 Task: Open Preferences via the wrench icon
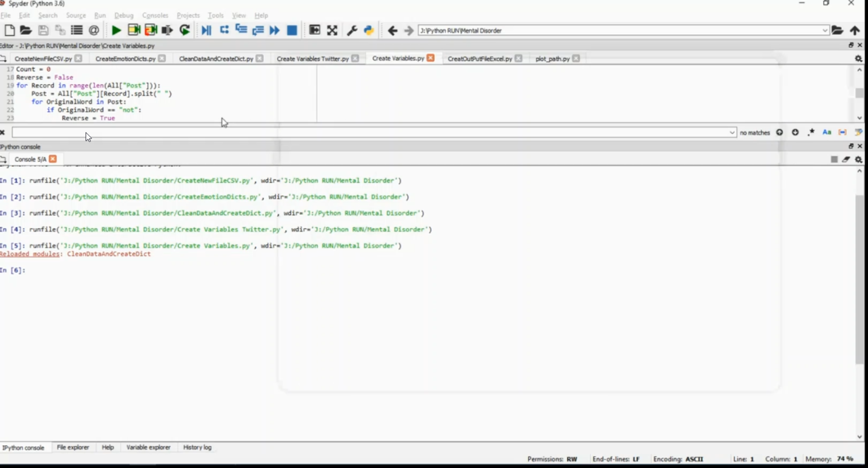point(352,31)
